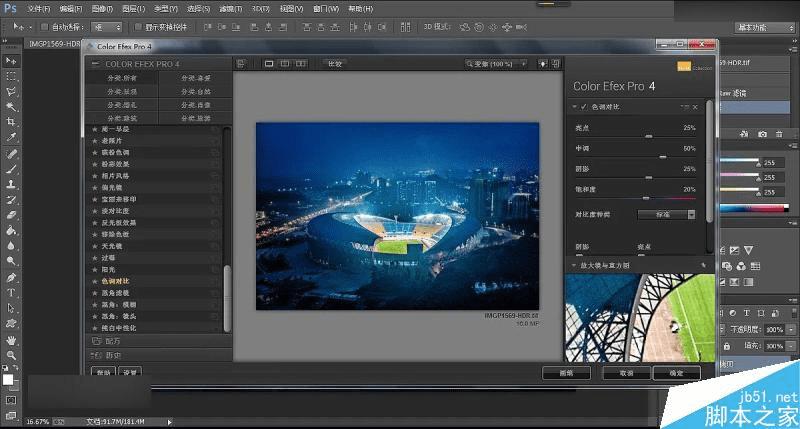The width and height of the screenshot is (800, 429).
Task: Select the Rectangular Marquee tool
Action: pyautogui.click(x=11, y=77)
